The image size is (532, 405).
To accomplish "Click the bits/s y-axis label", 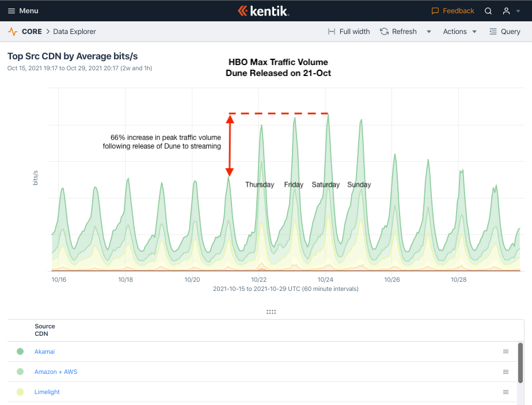I will point(35,178).
